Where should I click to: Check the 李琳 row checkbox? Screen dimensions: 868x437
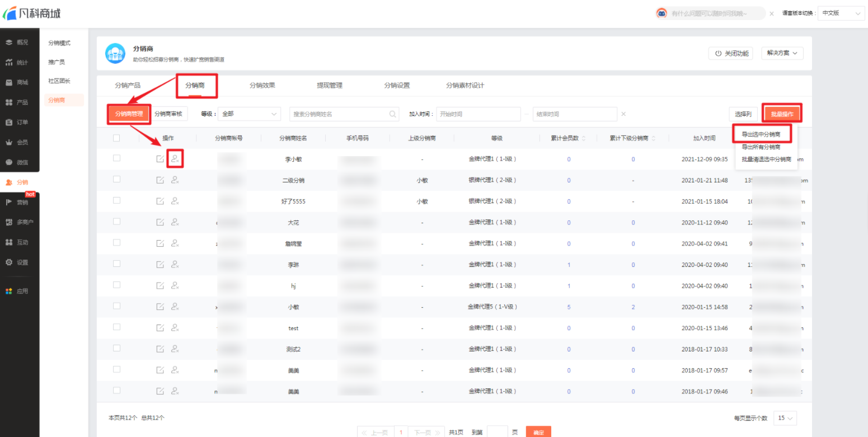coord(116,264)
